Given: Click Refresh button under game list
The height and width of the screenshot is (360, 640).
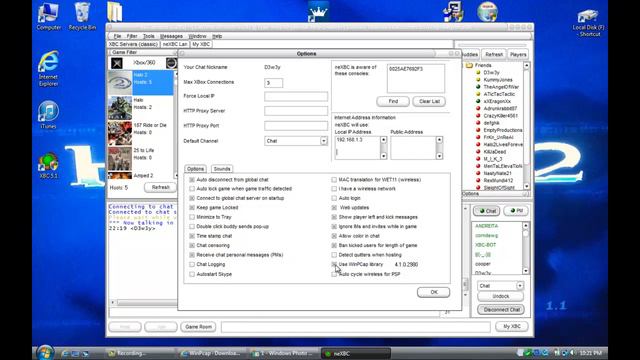Looking at the screenshot, I should [160, 187].
